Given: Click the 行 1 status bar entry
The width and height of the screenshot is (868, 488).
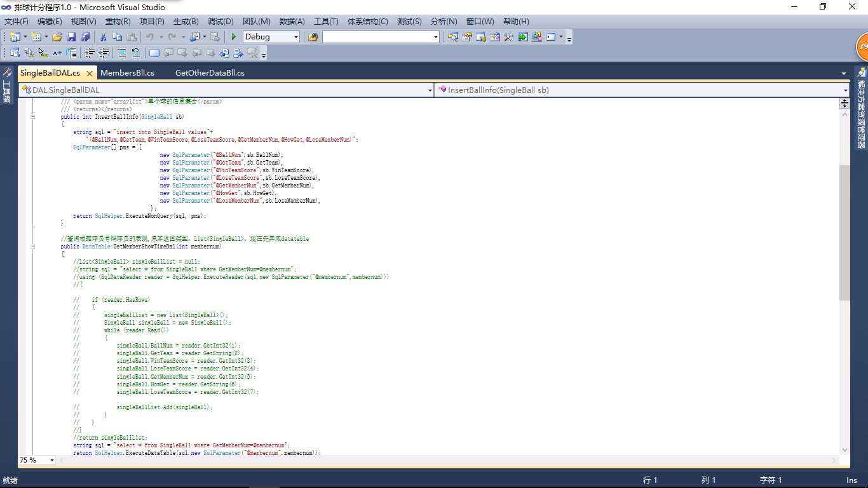Looking at the screenshot, I should tap(650, 480).
